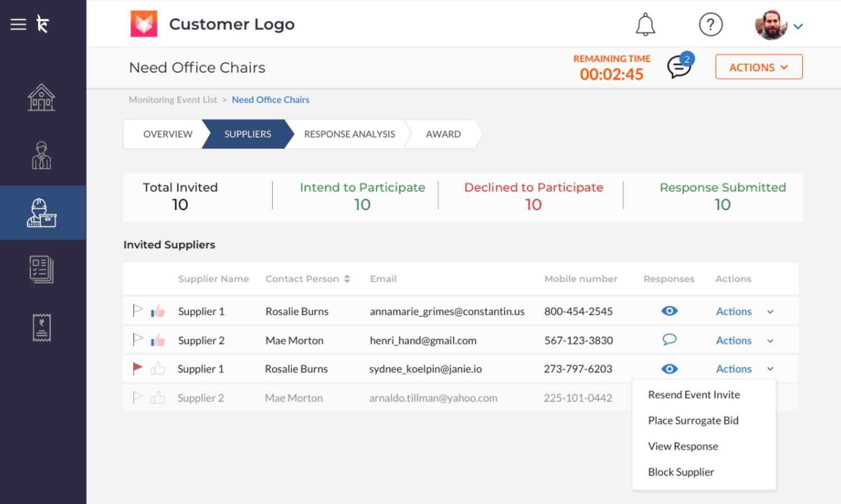Click the Monitoring Event List breadcrumb

172,100
